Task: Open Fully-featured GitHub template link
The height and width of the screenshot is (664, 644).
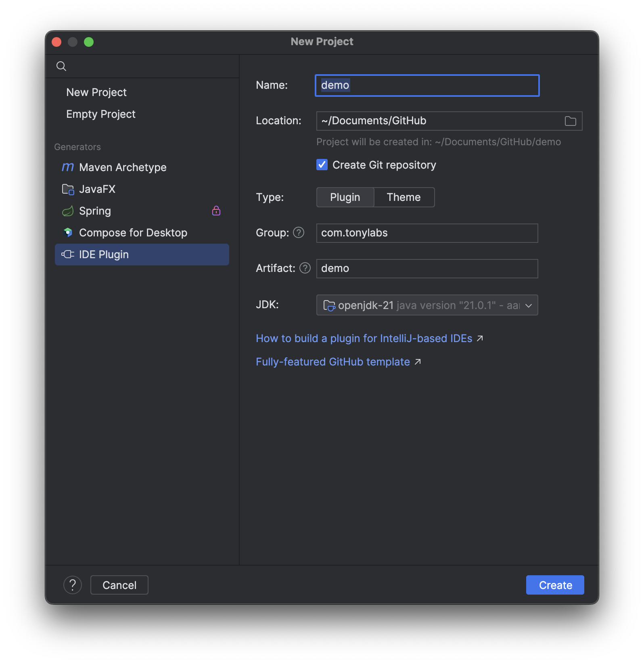Action: point(333,362)
